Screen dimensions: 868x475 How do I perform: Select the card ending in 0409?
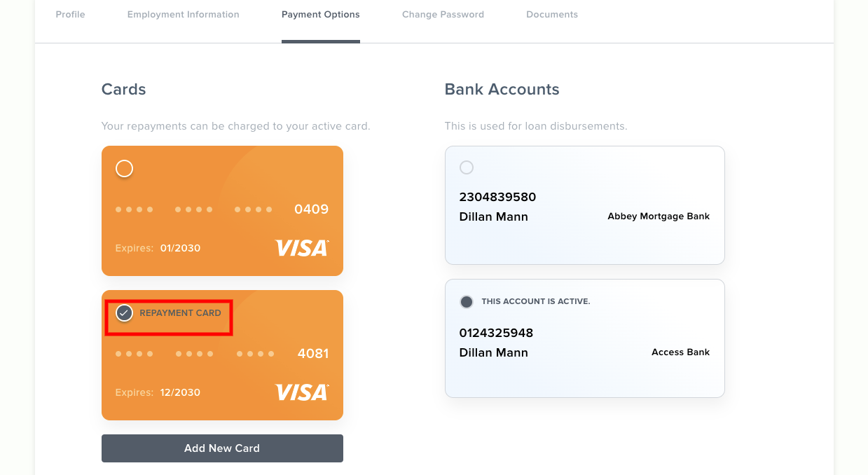[124, 169]
